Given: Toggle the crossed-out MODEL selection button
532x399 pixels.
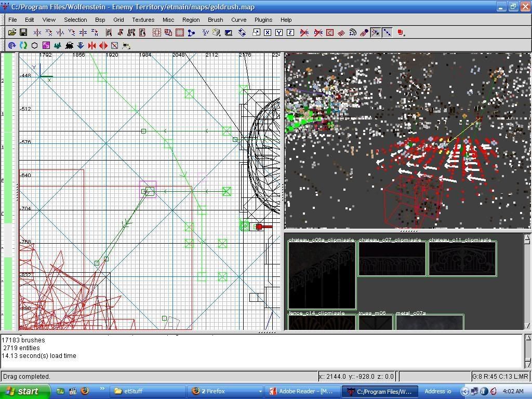Looking at the screenshot, I should point(304,33).
